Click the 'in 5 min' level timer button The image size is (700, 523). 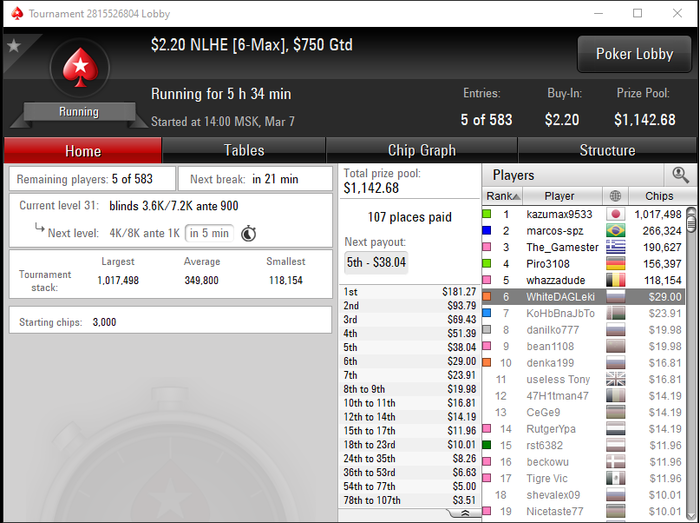[209, 233]
